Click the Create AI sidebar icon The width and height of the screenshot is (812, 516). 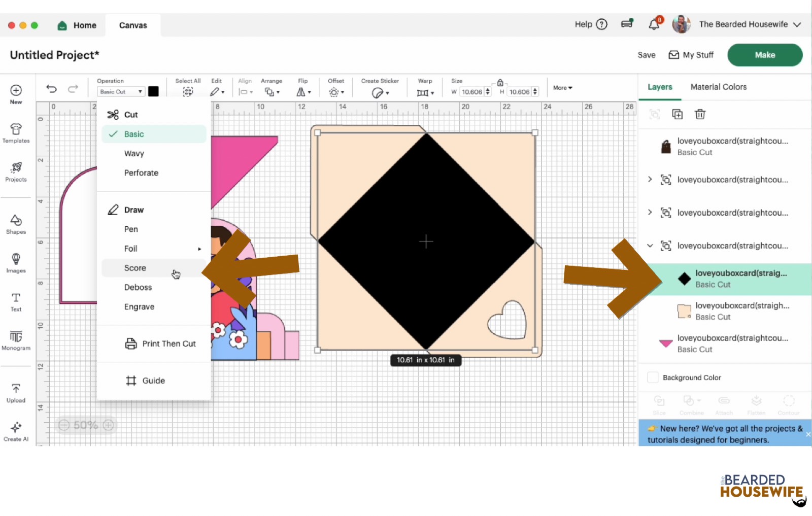tap(16, 431)
